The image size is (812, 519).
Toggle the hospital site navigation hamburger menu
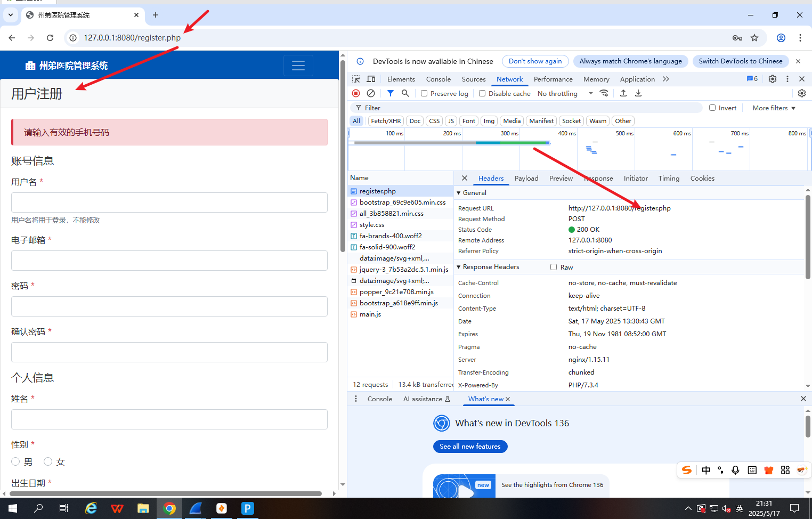[298, 66]
